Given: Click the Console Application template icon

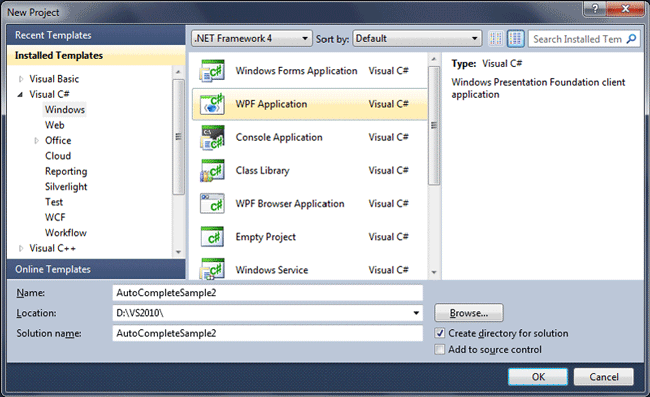Looking at the screenshot, I should [x=212, y=137].
